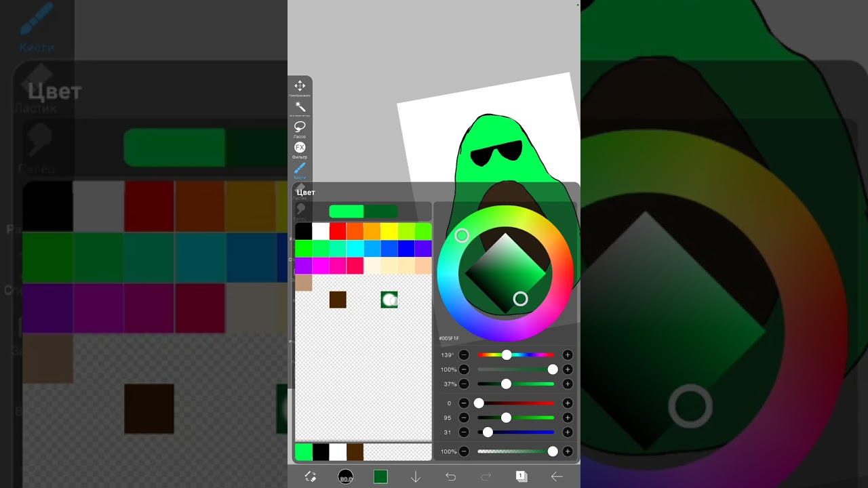Decrease brightness with the minus beside 37%
Screen dimensions: 868x488
click(464, 384)
